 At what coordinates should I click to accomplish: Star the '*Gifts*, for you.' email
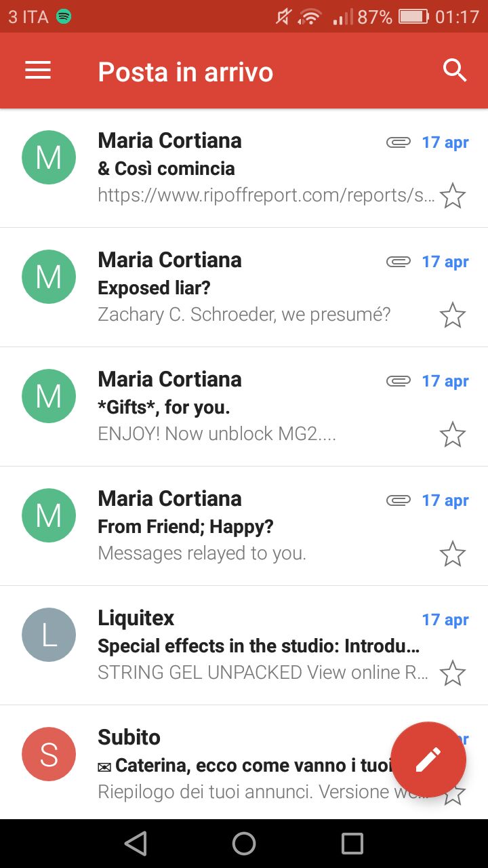click(453, 435)
